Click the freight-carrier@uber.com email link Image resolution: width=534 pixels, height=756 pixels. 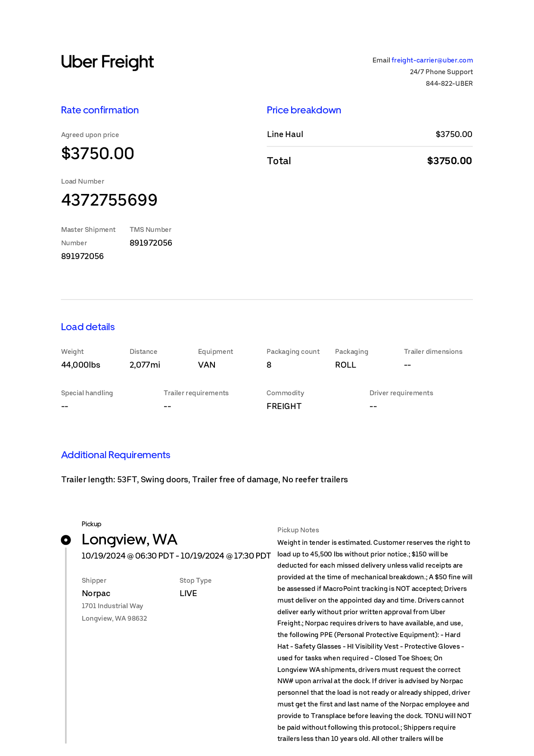tap(432, 60)
